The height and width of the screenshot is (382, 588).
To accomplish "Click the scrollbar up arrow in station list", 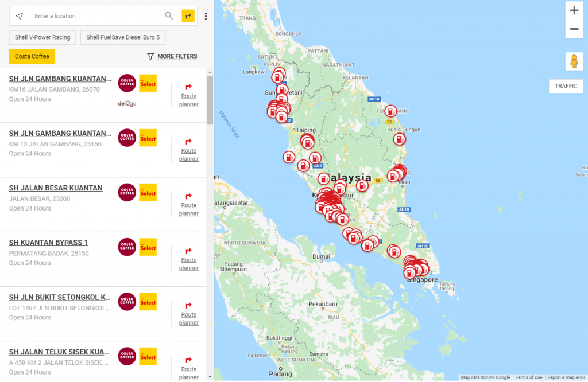I will (210, 72).
